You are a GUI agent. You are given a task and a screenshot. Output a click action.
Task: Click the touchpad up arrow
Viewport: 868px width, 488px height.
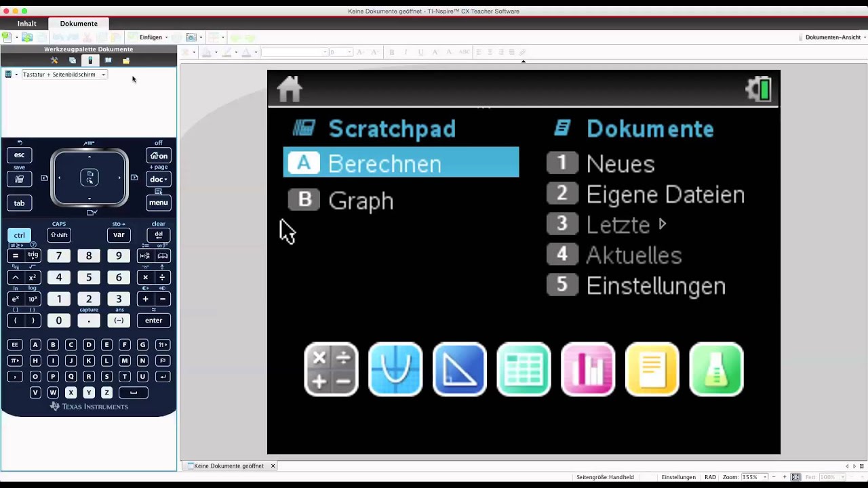pos(90,157)
